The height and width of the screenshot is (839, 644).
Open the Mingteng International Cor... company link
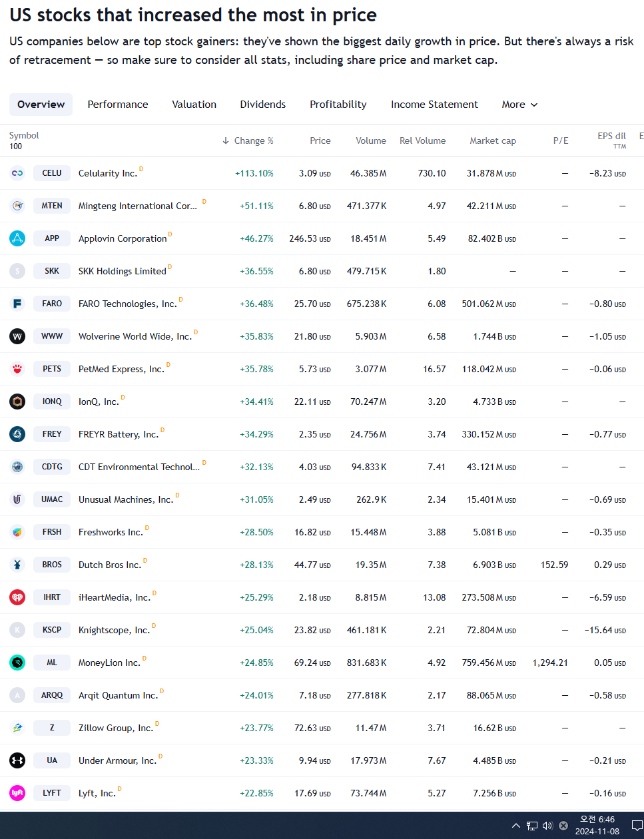(x=138, y=206)
